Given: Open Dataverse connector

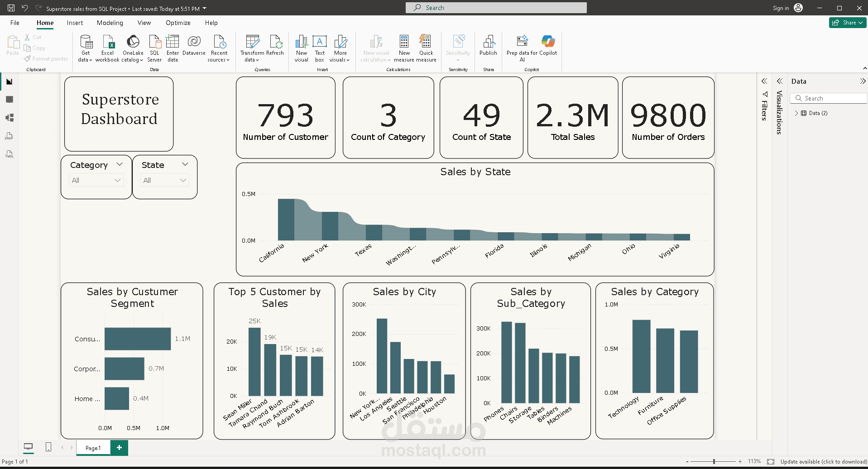Looking at the screenshot, I should 194,45.
